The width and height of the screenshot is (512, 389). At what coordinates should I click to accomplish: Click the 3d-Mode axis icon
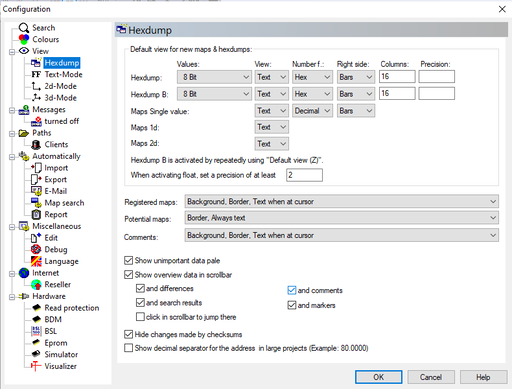click(x=36, y=98)
